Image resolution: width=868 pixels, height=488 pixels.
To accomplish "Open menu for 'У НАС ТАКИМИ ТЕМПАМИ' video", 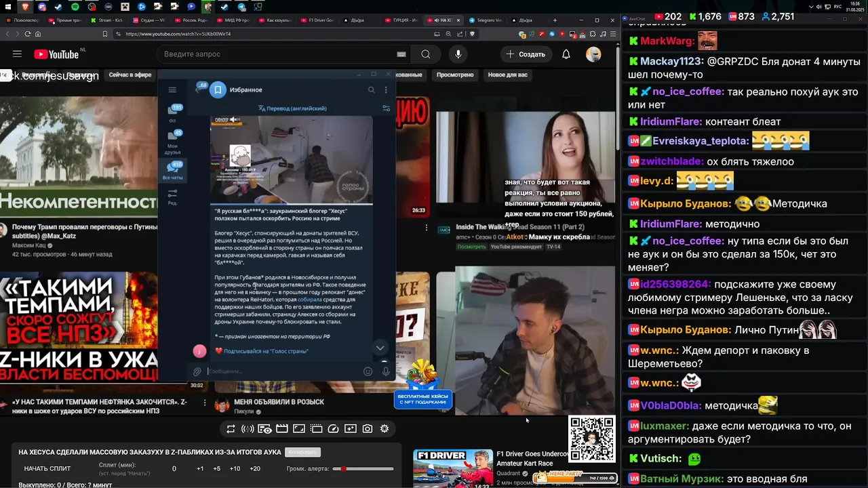I will (205, 402).
